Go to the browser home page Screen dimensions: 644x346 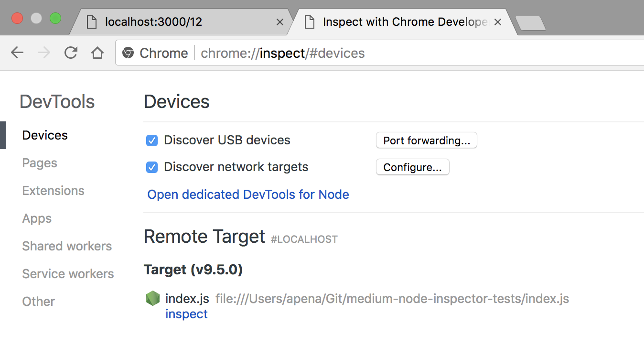[97, 53]
